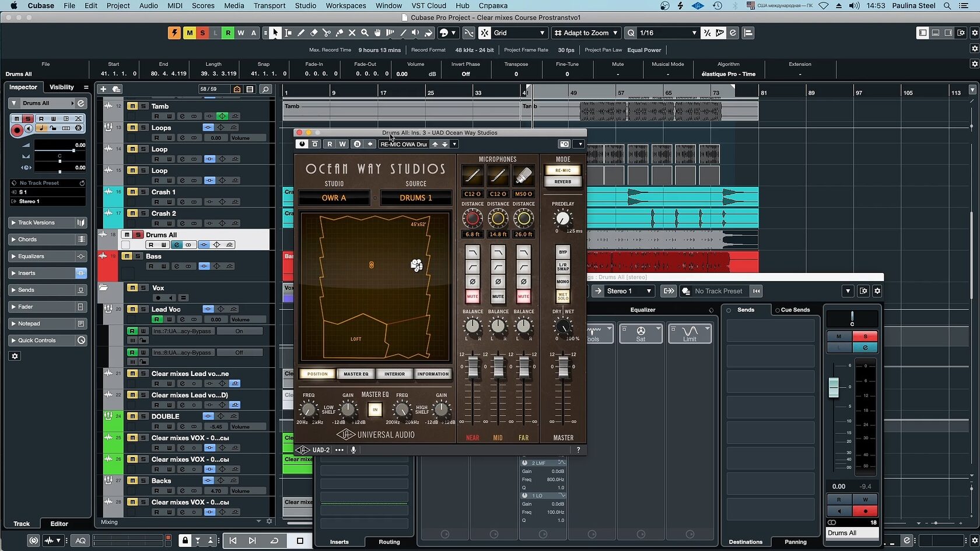Image resolution: width=980 pixels, height=551 pixels.
Task: Click the L/R SWAP button
Action: point(563,267)
